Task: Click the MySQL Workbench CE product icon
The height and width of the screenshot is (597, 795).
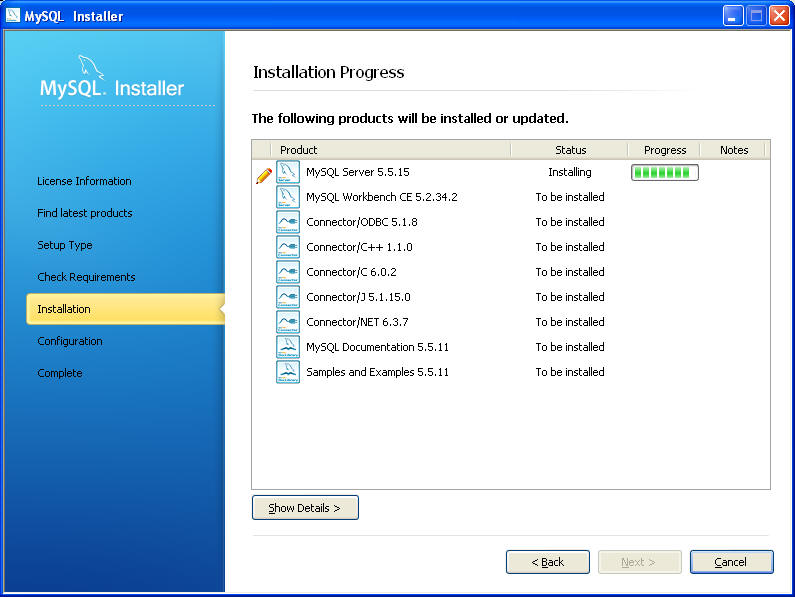Action: (288, 197)
